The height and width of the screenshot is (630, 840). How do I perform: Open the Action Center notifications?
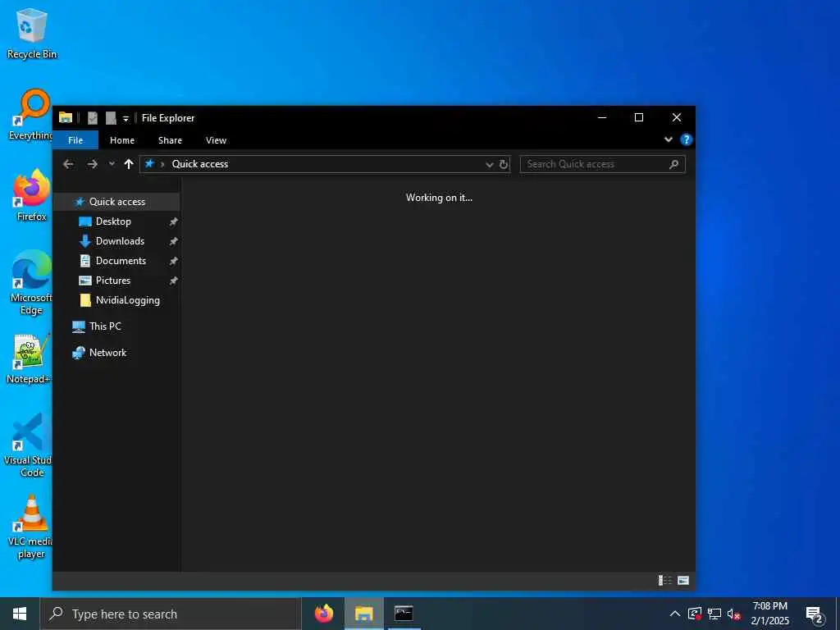814,614
